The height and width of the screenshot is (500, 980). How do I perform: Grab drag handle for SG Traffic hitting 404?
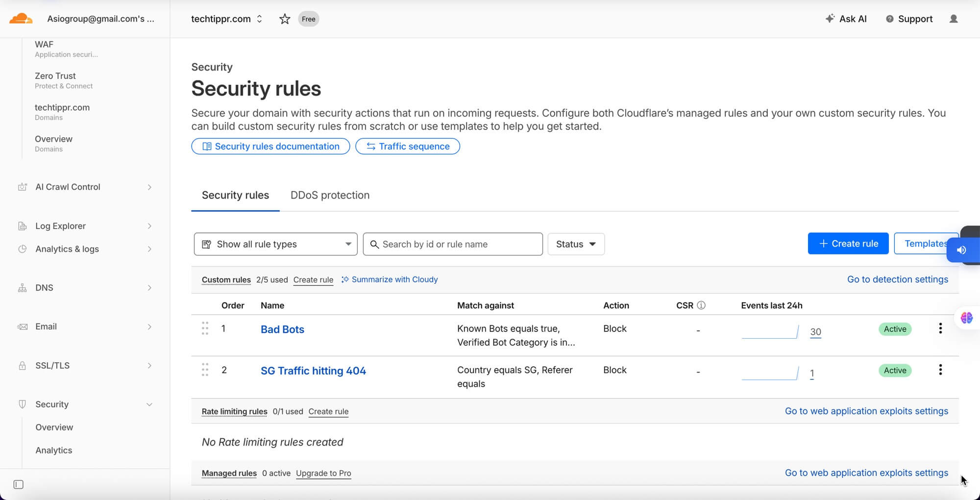pos(205,370)
